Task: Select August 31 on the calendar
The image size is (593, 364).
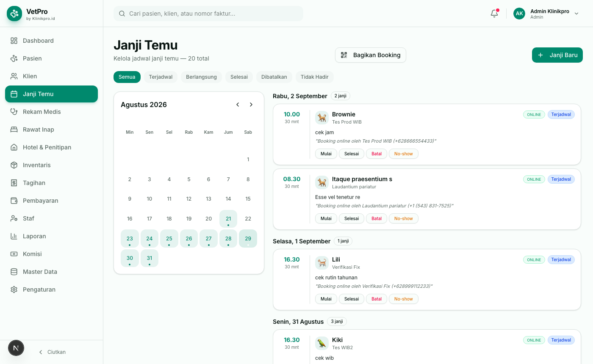Action: [150, 258]
